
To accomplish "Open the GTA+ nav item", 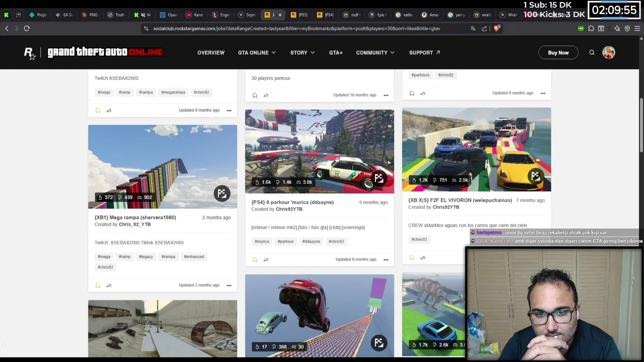I will click(x=336, y=53).
